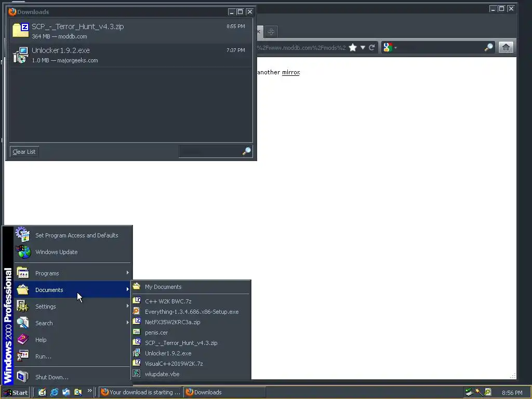Click the wlupdate.vbe script icon

137,373
